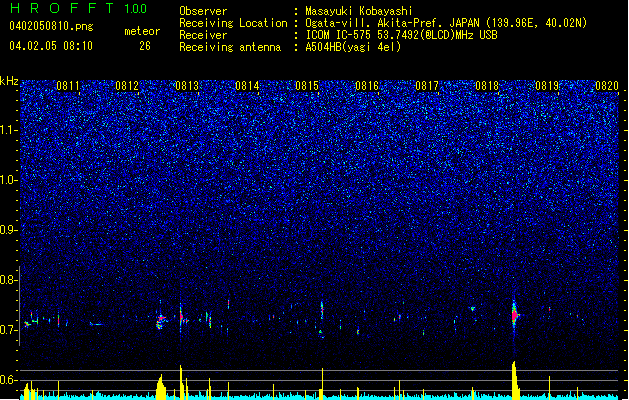Click the 'Receiving Location' field label
The image size is (629, 400).
tap(233, 23)
